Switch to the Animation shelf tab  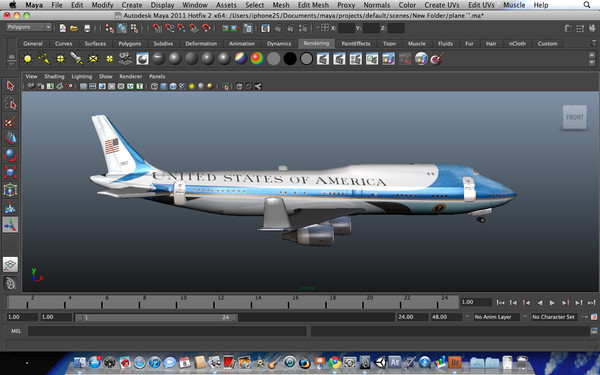[x=241, y=44]
